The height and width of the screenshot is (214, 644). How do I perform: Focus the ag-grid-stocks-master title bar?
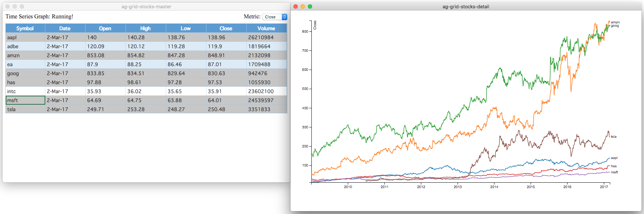click(x=146, y=6)
